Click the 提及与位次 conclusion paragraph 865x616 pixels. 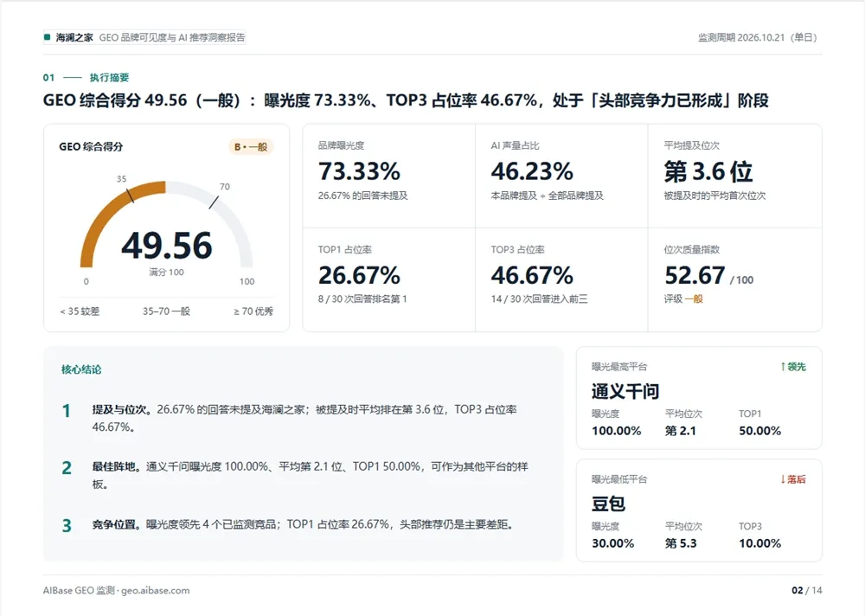304,418
